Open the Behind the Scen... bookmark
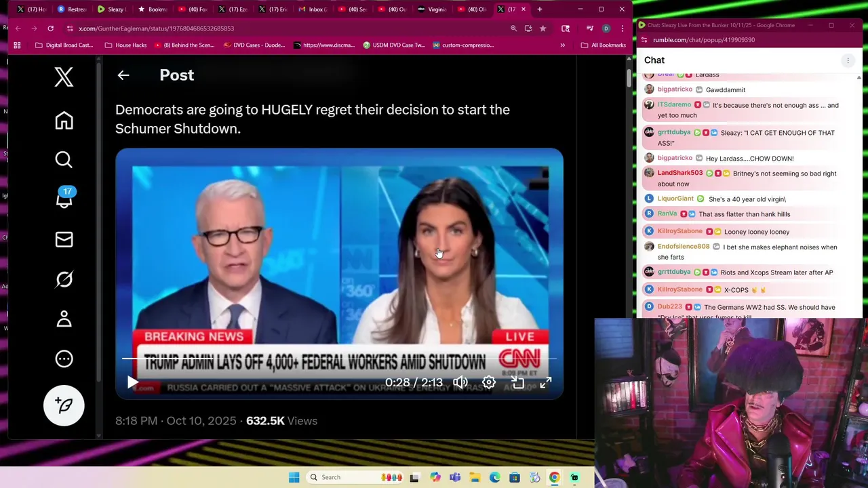The width and height of the screenshot is (868, 488). 184,45
